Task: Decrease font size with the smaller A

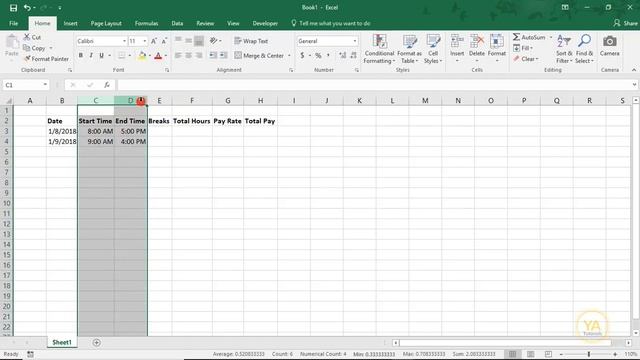Action: (164, 41)
